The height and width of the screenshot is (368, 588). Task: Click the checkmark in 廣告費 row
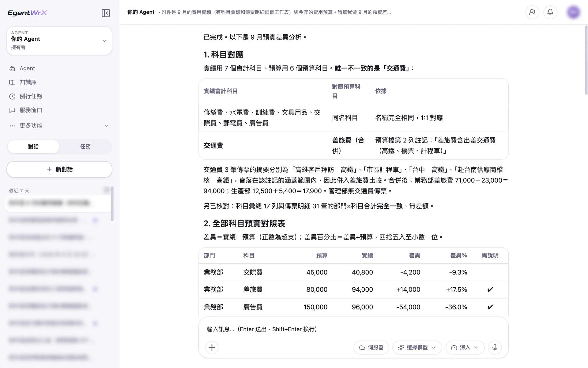point(490,307)
